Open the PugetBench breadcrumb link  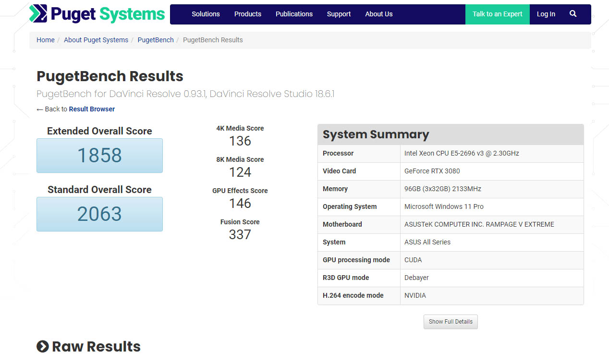tap(156, 40)
